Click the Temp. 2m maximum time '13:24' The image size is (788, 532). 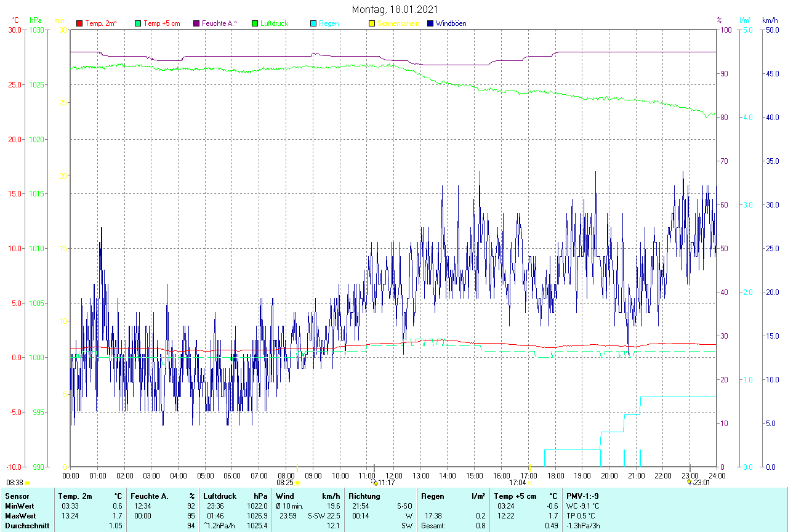click(x=70, y=515)
